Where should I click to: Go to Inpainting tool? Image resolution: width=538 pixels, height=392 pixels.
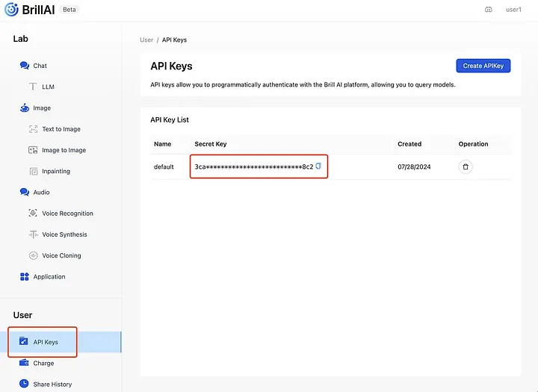56,171
